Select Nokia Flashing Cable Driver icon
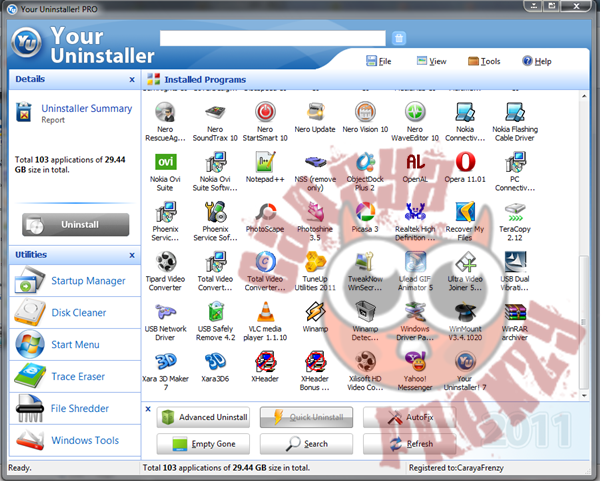Viewport: 602px width, 487px height. click(x=515, y=112)
